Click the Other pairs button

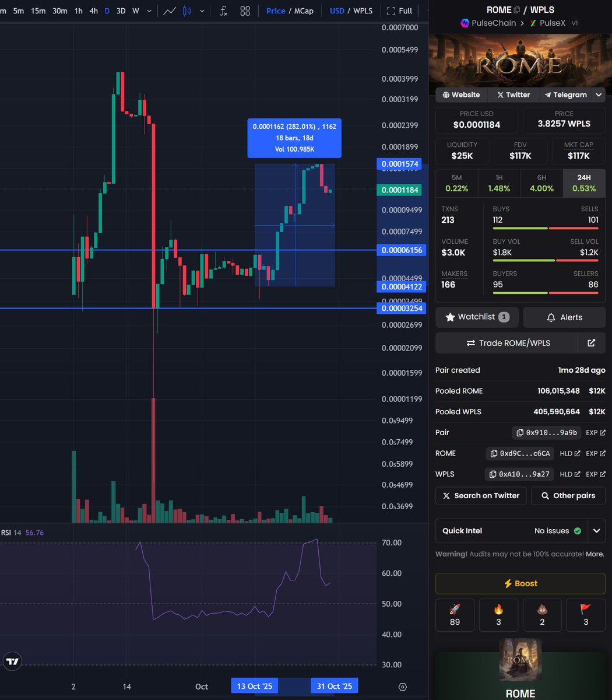(x=568, y=496)
